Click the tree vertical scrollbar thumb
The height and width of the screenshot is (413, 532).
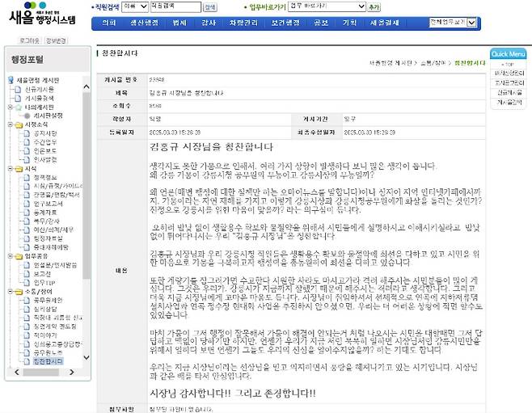click(x=87, y=185)
